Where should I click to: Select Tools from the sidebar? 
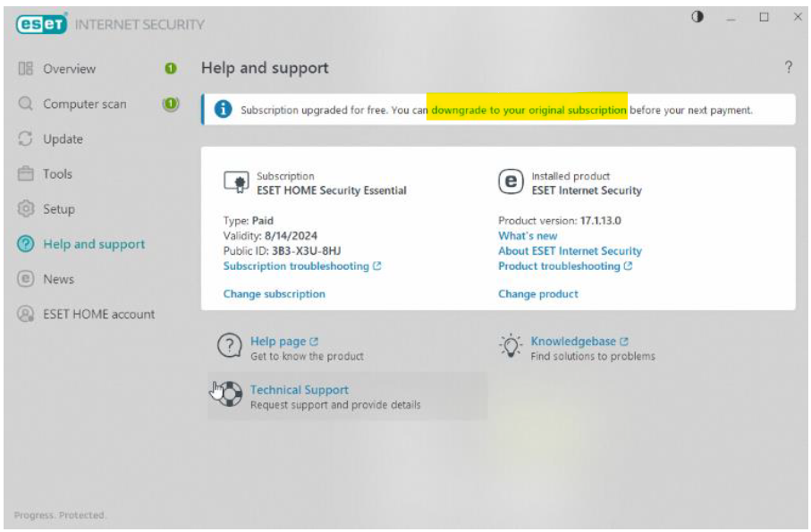[x=57, y=174]
